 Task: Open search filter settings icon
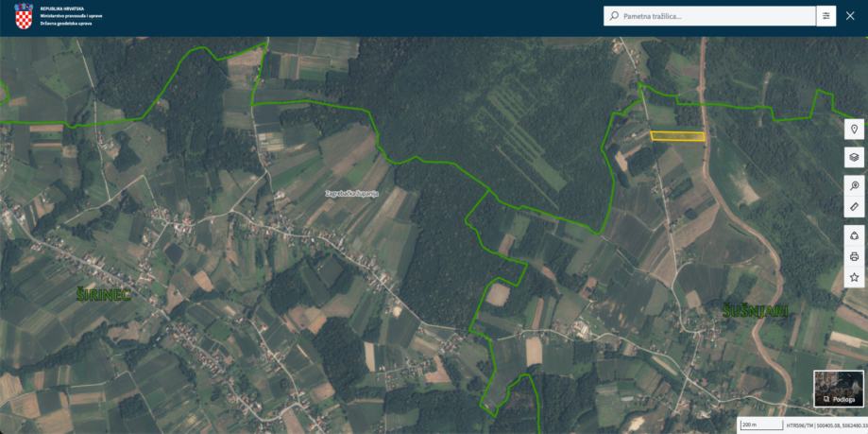click(825, 16)
